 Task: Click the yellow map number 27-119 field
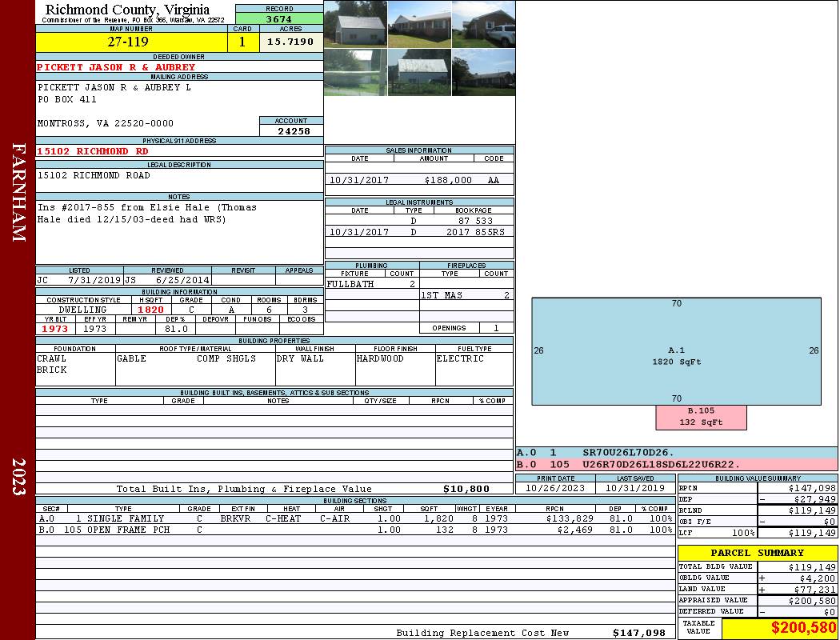pyautogui.click(x=131, y=42)
